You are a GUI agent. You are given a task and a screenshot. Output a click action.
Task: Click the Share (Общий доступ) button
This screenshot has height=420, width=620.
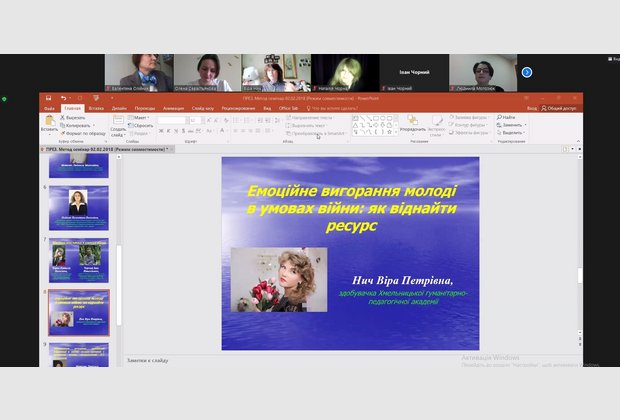[x=557, y=108]
